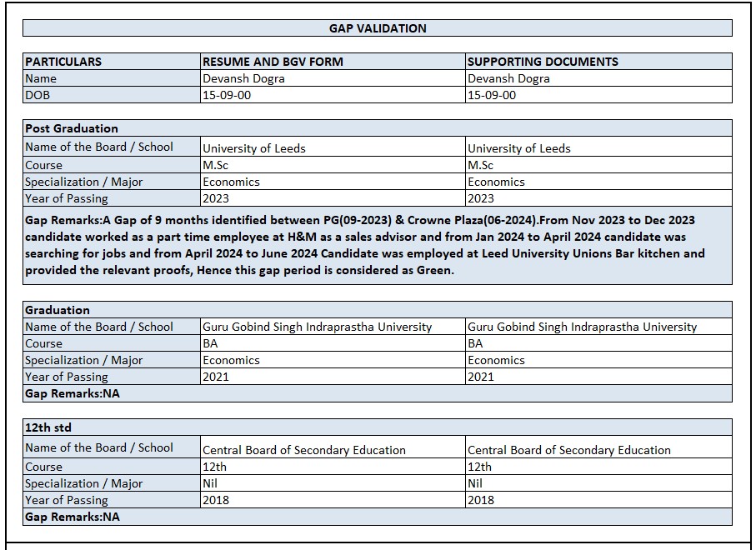Click Name of the Board / School under Post Graduation
The width and height of the screenshot is (756, 550).
[99, 147]
